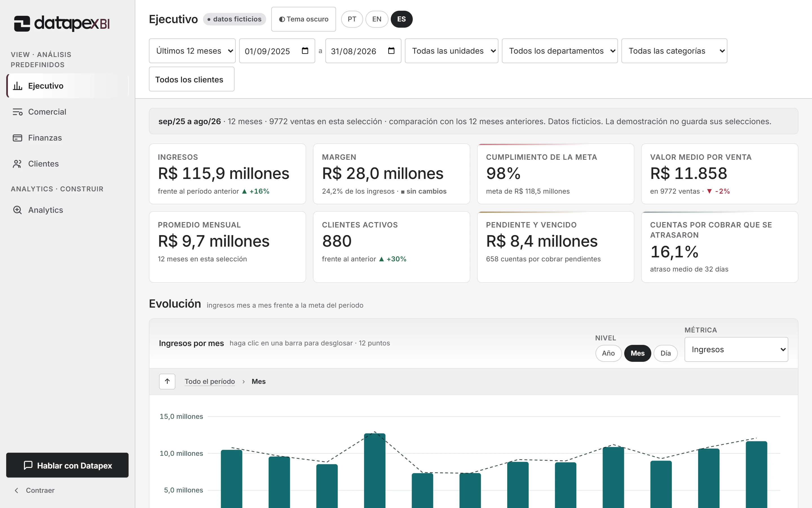This screenshot has height=508, width=812.
Task: Click the +30% change indicator
Action: [x=392, y=259]
